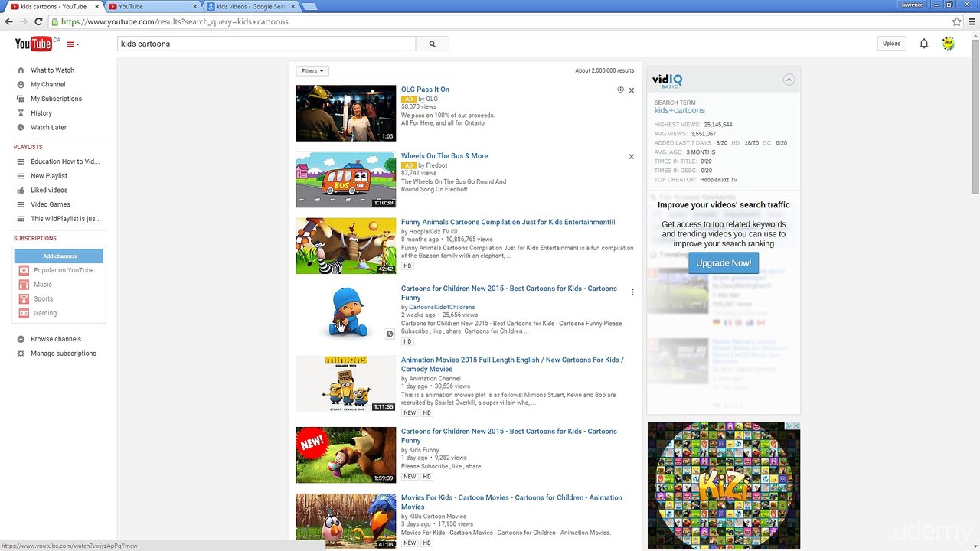980x551 pixels.
Task: Close the Kizi ad with AdChoices X
Action: click(x=795, y=425)
